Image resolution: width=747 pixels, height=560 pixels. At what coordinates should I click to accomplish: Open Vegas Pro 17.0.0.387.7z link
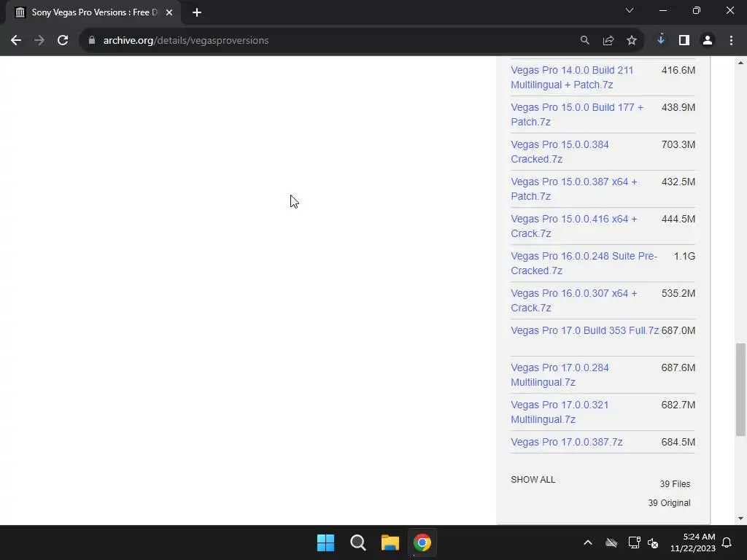click(x=566, y=442)
